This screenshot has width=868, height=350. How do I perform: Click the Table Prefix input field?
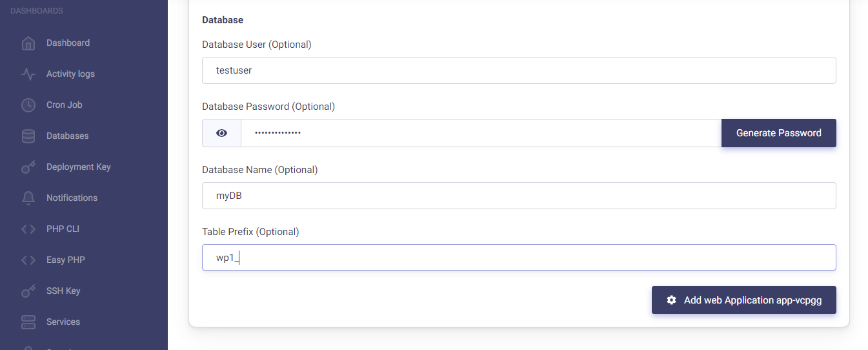(519, 258)
